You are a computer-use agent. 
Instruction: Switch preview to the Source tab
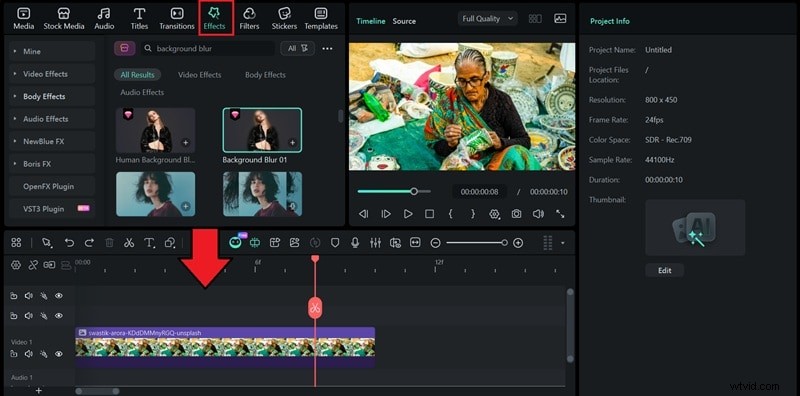click(x=404, y=21)
